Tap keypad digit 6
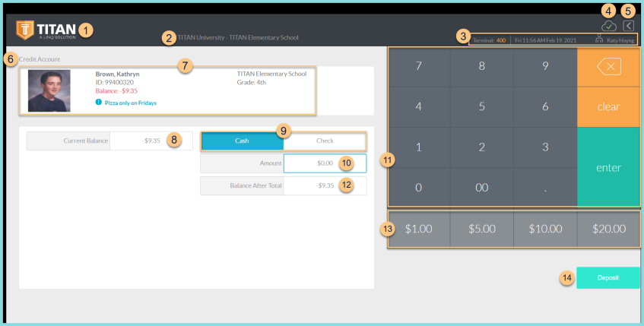The height and width of the screenshot is (326, 644). pos(545,106)
